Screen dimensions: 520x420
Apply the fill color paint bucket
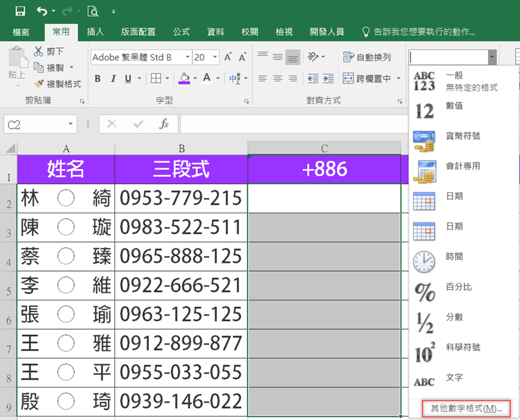point(184,79)
